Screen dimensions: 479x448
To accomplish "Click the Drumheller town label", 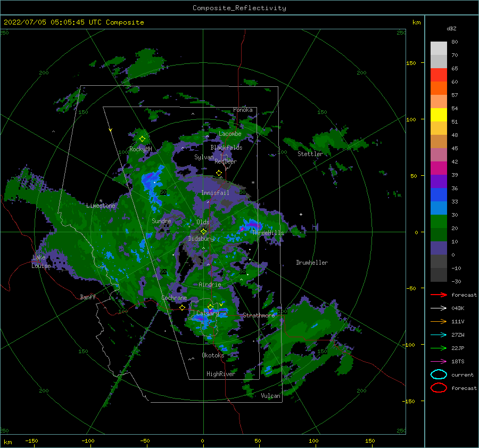I will pyautogui.click(x=312, y=263).
